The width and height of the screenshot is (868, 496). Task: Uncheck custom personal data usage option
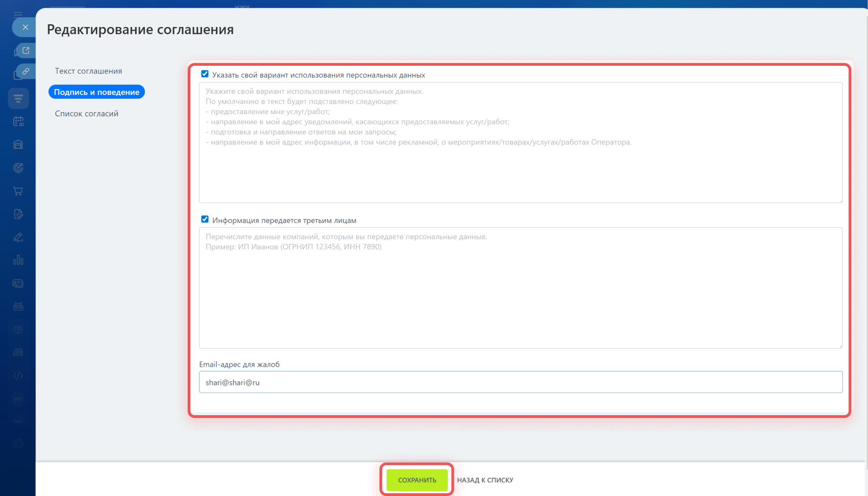[x=205, y=74]
